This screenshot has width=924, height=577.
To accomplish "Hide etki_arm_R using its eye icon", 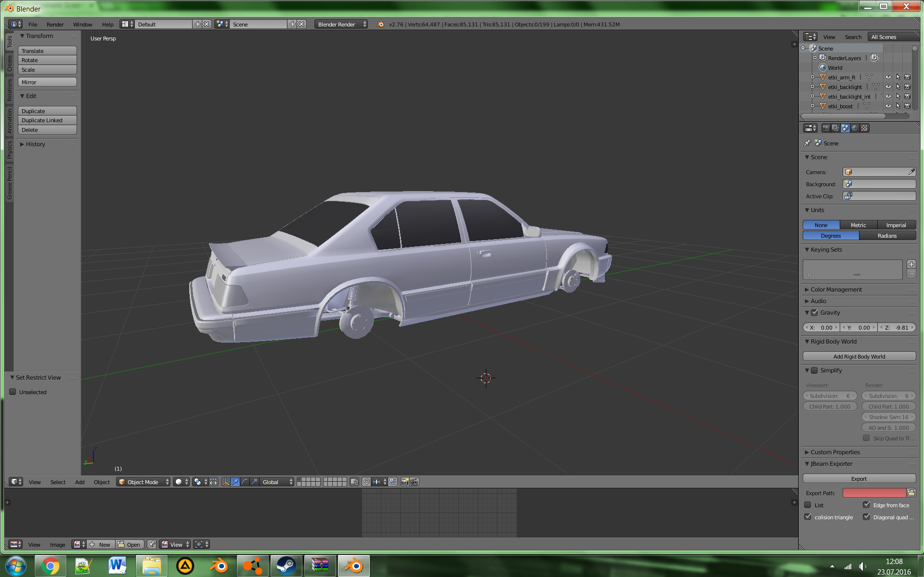I will pos(888,77).
